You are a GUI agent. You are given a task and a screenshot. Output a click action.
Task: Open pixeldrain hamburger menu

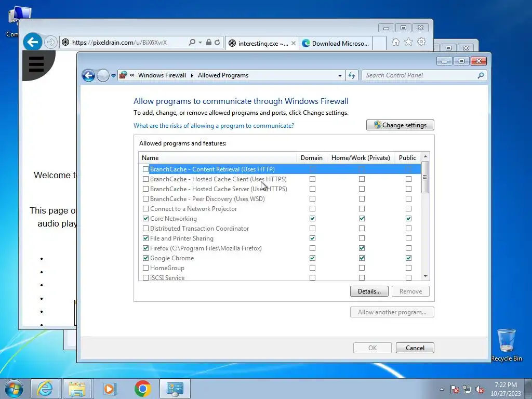[36, 64]
